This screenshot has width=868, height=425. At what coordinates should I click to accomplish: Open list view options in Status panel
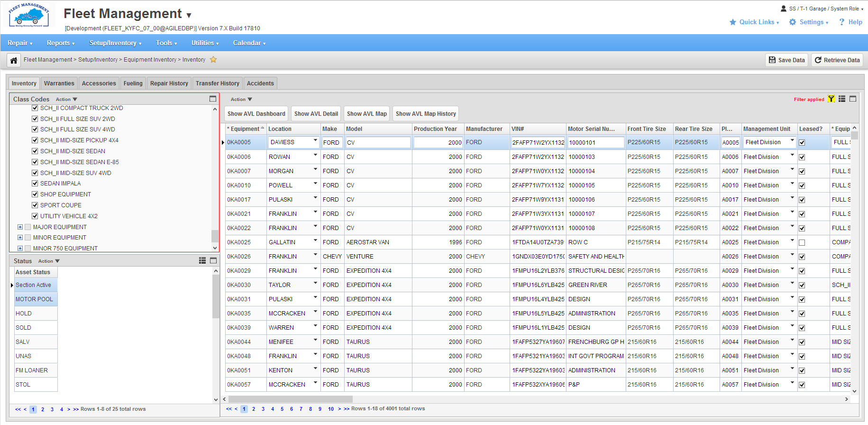point(202,260)
